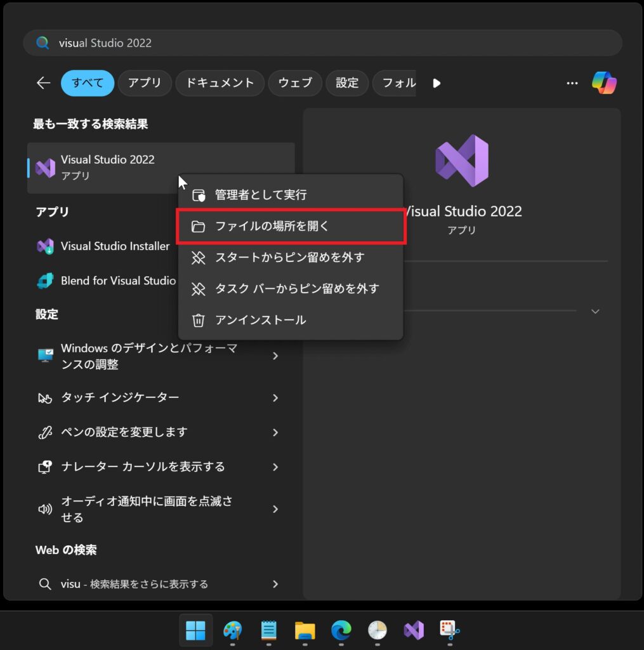Screen dimensions: 644x650
Task: Open the ペンの設定を変更します setting
Action: pyautogui.click(x=161, y=432)
